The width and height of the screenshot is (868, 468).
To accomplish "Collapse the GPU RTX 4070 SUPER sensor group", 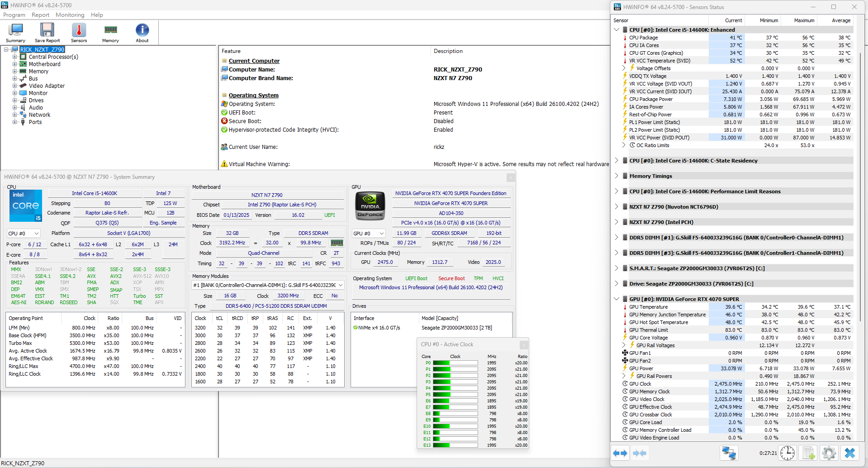I will click(617, 299).
